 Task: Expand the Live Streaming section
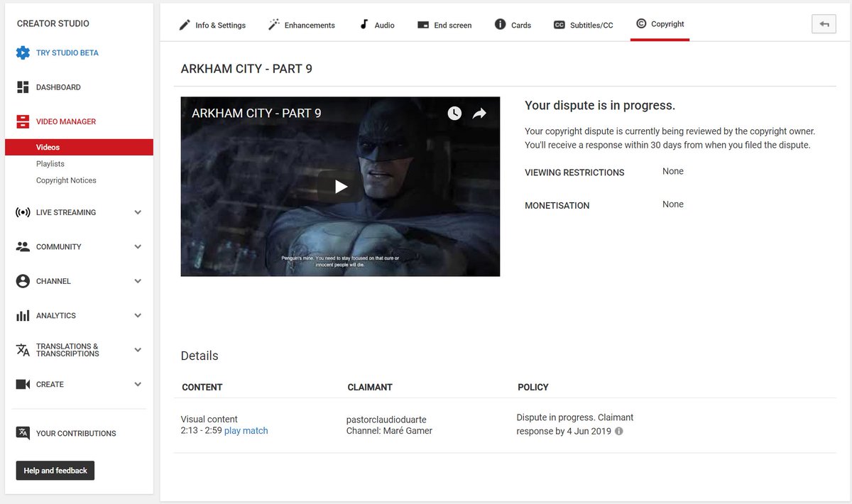point(138,212)
